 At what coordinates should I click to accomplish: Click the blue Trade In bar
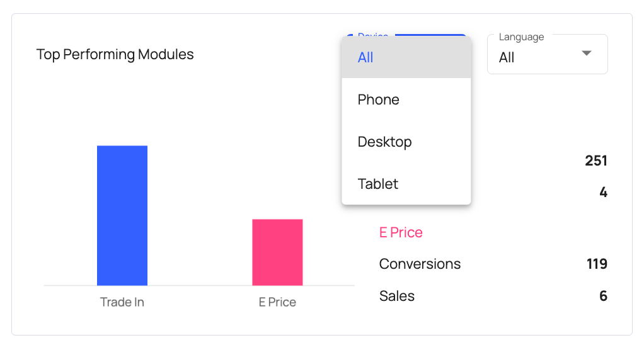[x=122, y=215]
